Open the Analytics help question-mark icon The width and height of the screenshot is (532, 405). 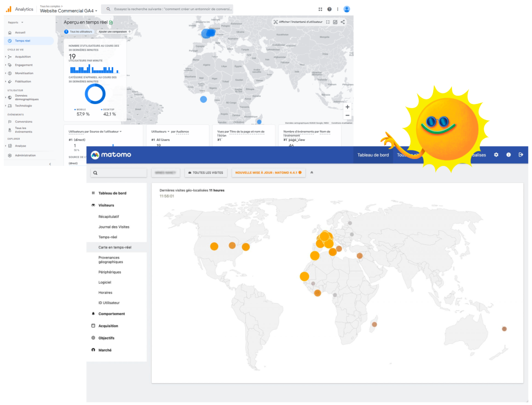point(329,9)
